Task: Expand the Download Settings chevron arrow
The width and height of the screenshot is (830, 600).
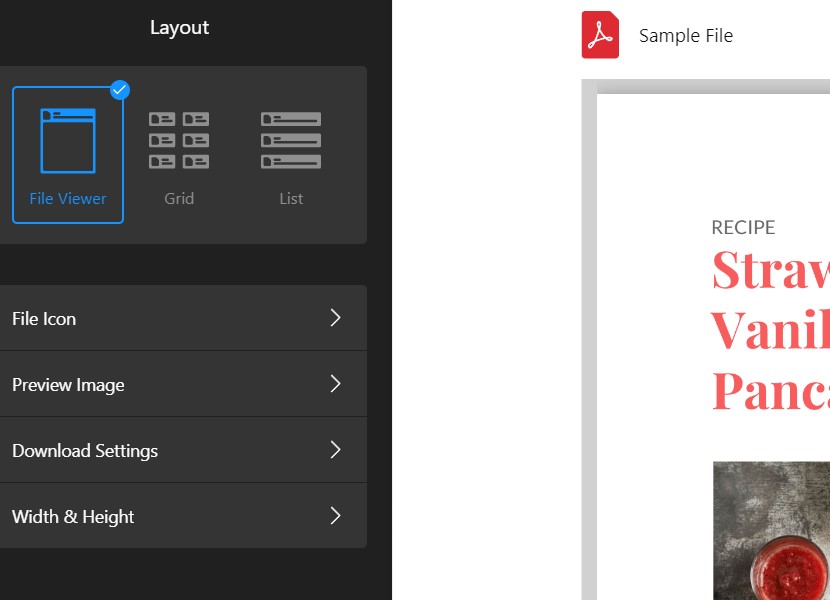Action: coord(336,450)
